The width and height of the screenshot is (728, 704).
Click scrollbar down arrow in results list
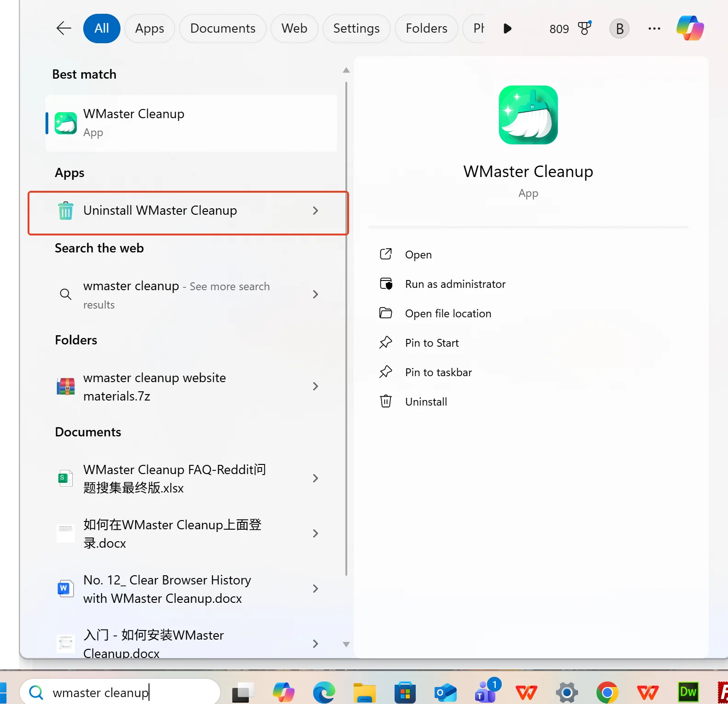[x=346, y=645]
